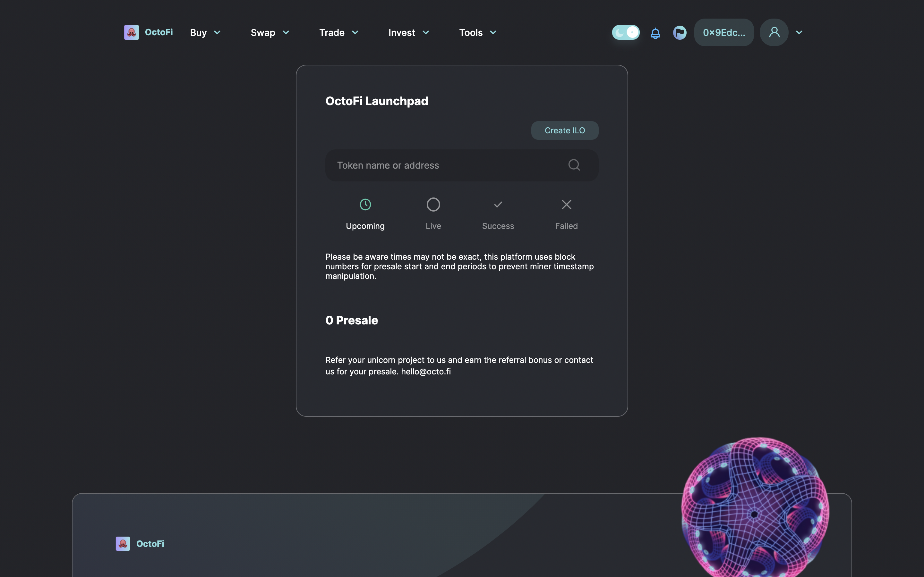Click the OctoFi octopus logo in footer
924x577 pixels.
[x=123, y=543]
